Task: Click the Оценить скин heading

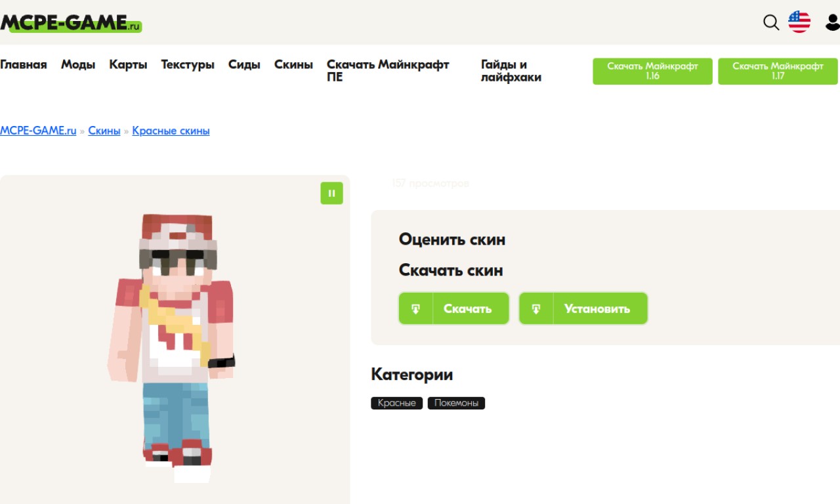Action: [x=452, y=240]
